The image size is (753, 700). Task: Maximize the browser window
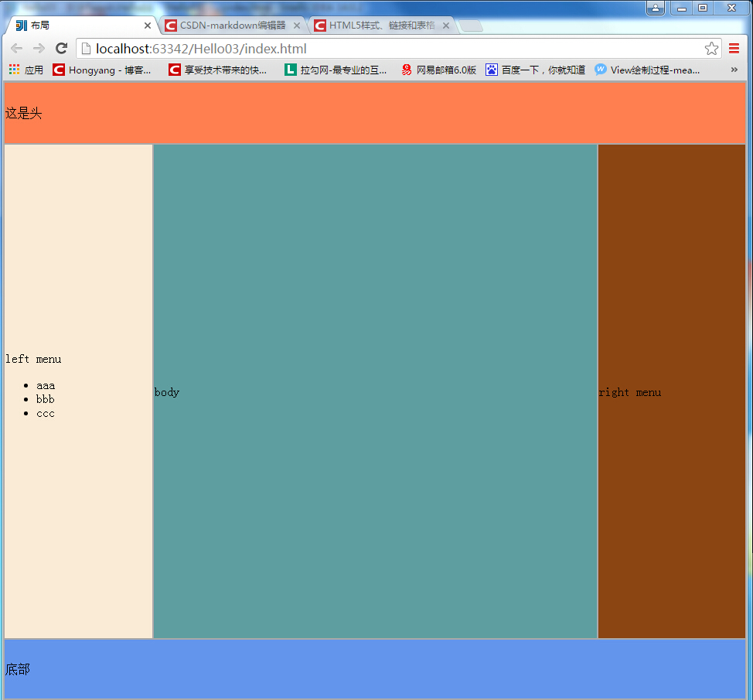click(x=703, y=9)
